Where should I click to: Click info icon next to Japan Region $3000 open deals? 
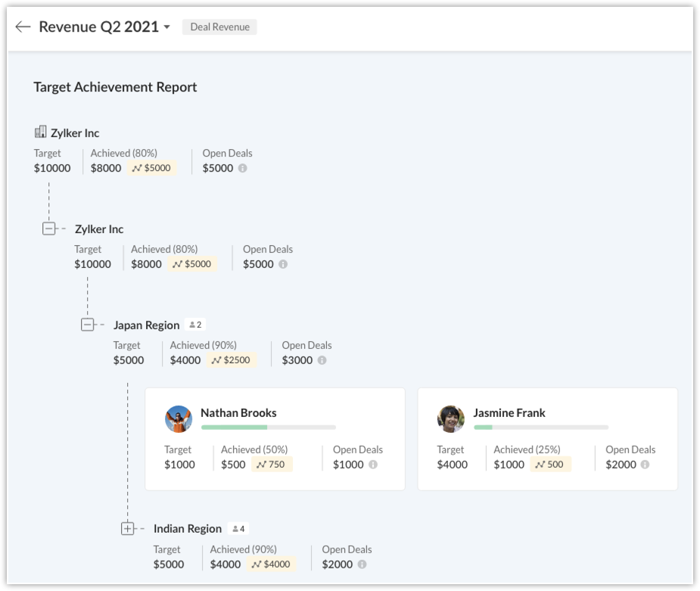coord(322,360)
